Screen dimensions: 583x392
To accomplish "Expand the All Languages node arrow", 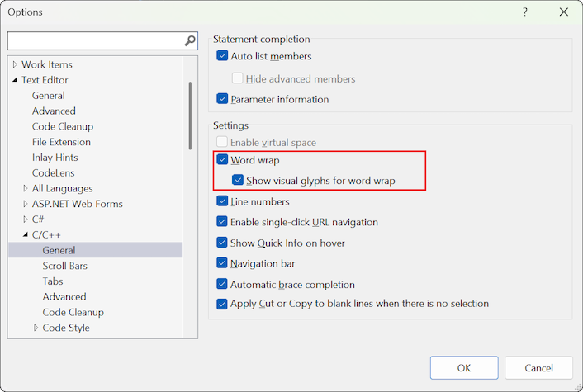I will click(x=26, y=188).
